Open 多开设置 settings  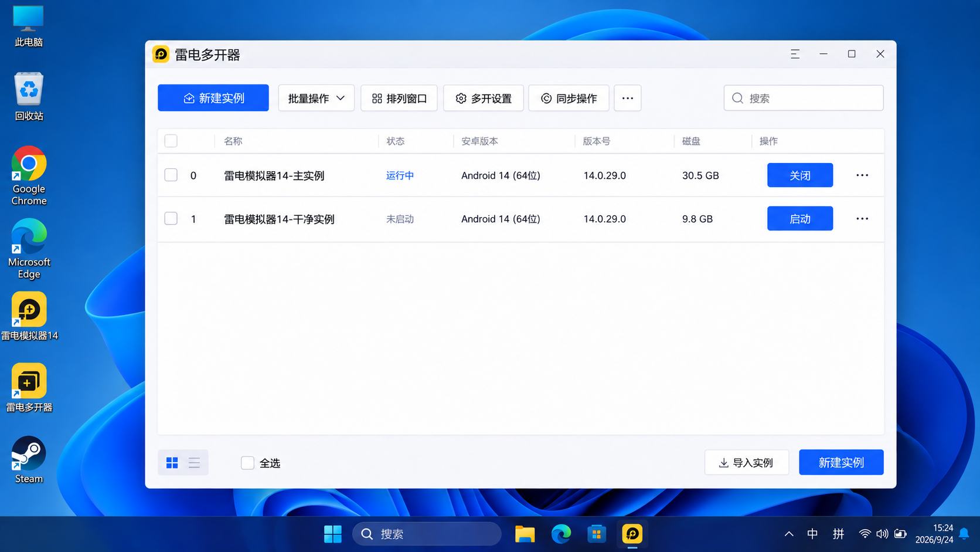coord(484,98)
